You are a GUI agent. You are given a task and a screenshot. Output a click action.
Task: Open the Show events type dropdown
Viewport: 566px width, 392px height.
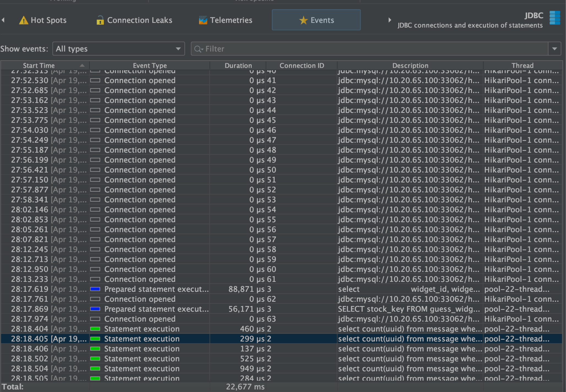(x=119, y=49)
